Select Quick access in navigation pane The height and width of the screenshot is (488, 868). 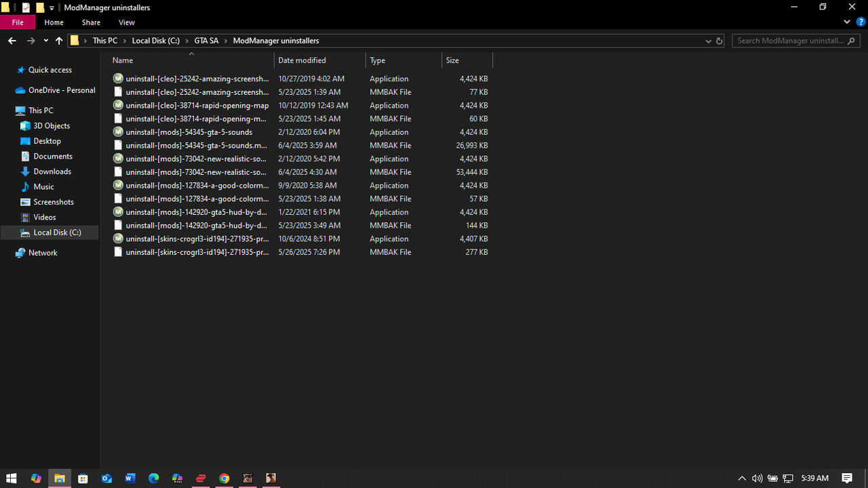[50, 70]
